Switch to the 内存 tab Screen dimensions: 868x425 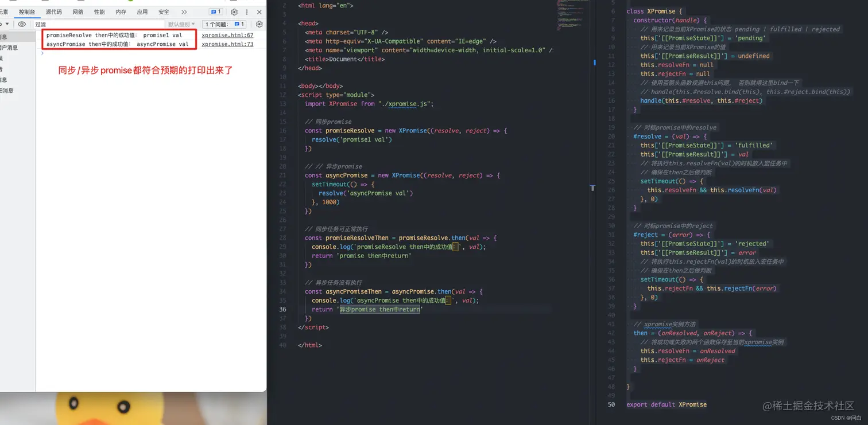[121, 12]
